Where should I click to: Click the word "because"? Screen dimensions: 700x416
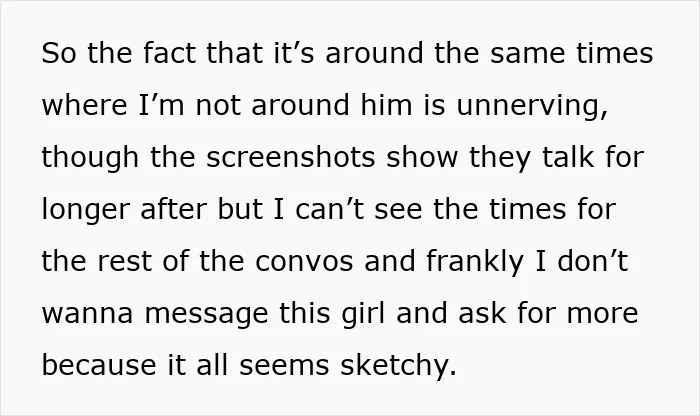click(99, 366)
